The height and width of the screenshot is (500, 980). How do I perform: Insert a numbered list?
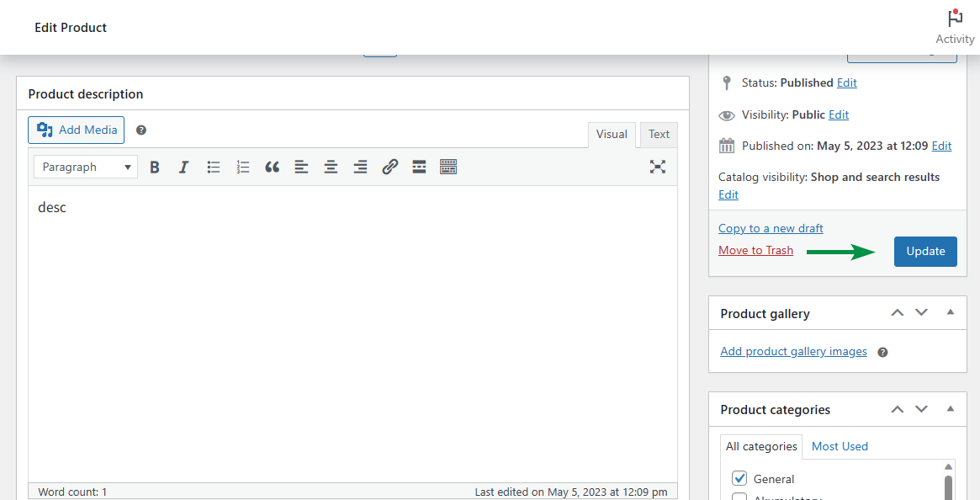pyautogui.click(x=243, y=167)
